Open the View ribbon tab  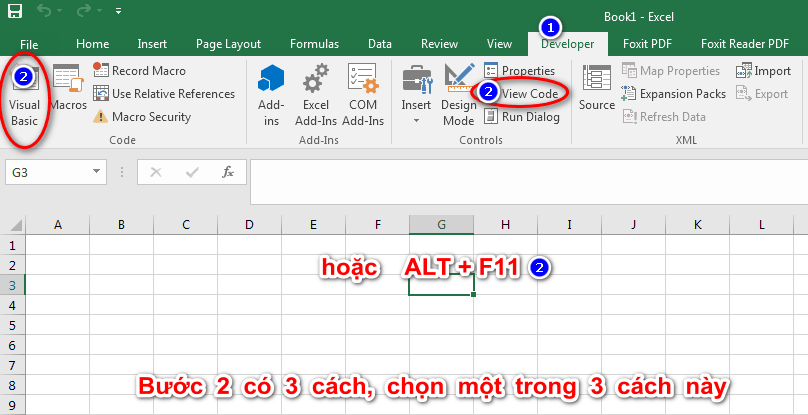(499, 44)
